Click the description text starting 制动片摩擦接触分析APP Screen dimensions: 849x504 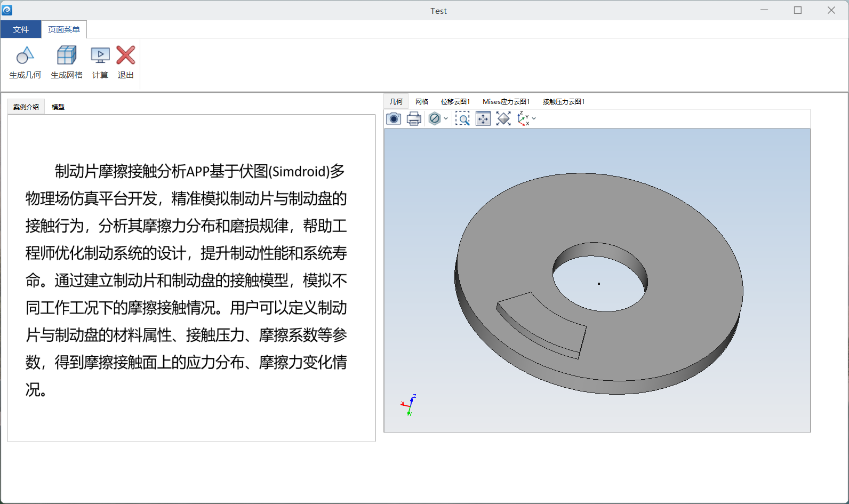pyautogui.click(x=186, y=280)
